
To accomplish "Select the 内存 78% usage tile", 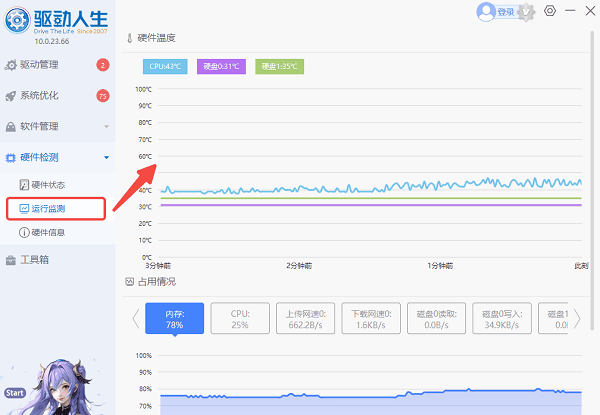I will click(175, 318).
